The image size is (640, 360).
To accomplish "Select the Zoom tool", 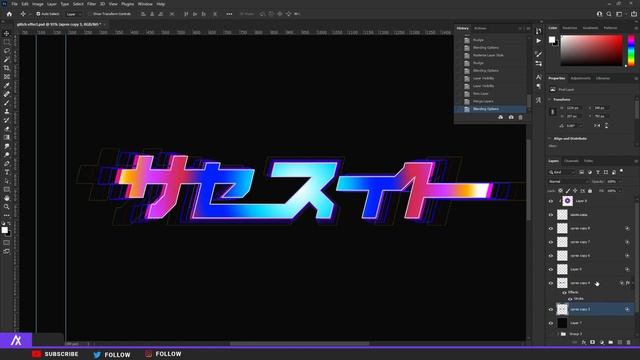I will click(x=7, y=207).
